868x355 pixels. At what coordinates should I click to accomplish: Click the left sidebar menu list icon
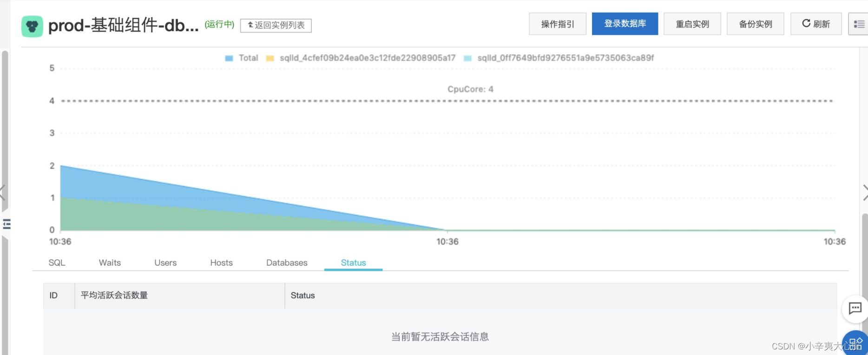(7, 224)
